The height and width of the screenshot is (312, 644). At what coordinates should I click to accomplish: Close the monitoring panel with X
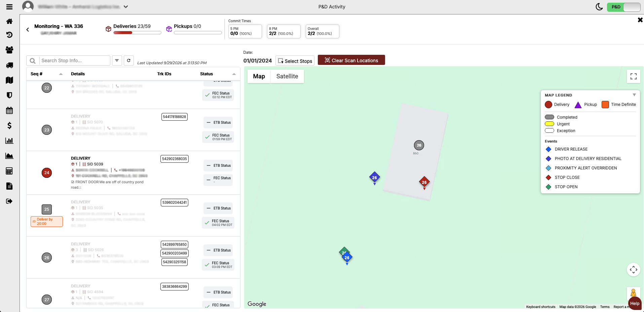click(640, 20)
